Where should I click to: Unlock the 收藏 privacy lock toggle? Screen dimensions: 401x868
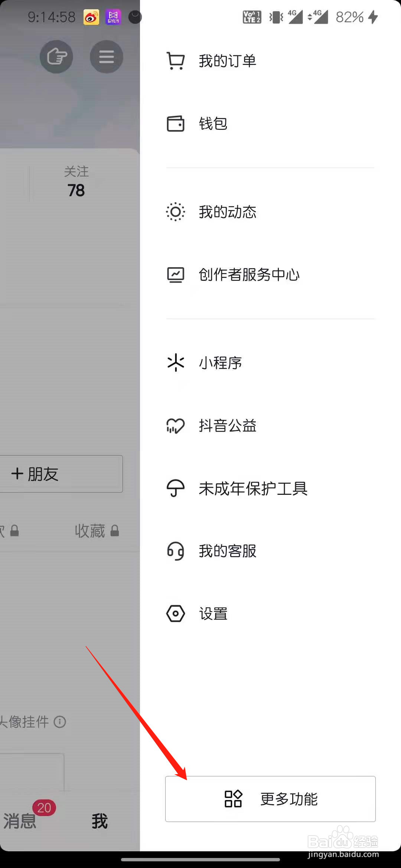115,531
